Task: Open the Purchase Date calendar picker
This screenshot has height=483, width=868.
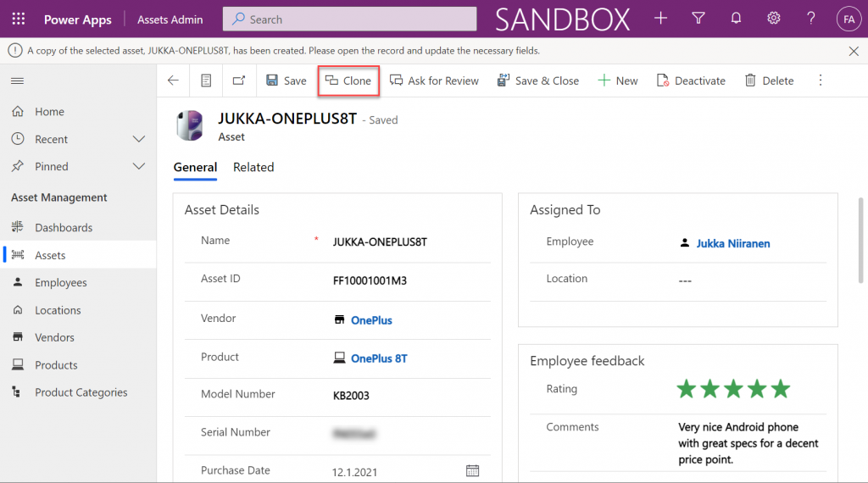Action: click(x=472, y=471)
